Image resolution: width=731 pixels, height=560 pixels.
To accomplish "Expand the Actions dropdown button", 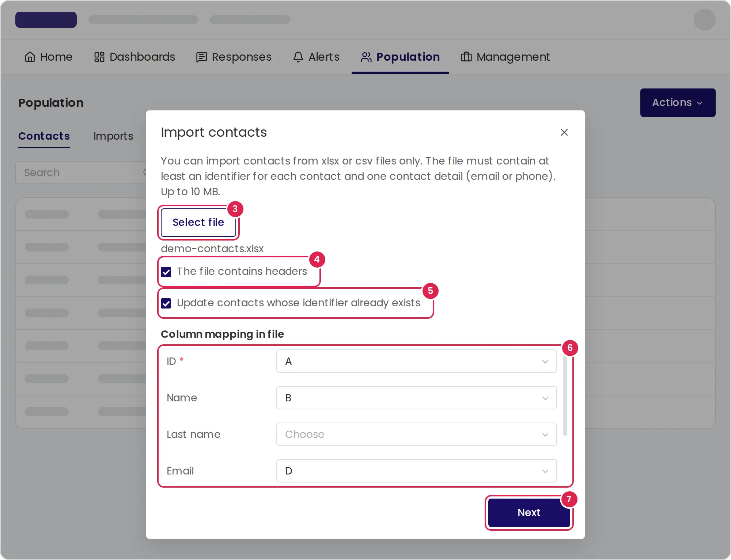I will click(x=678, y=103).
